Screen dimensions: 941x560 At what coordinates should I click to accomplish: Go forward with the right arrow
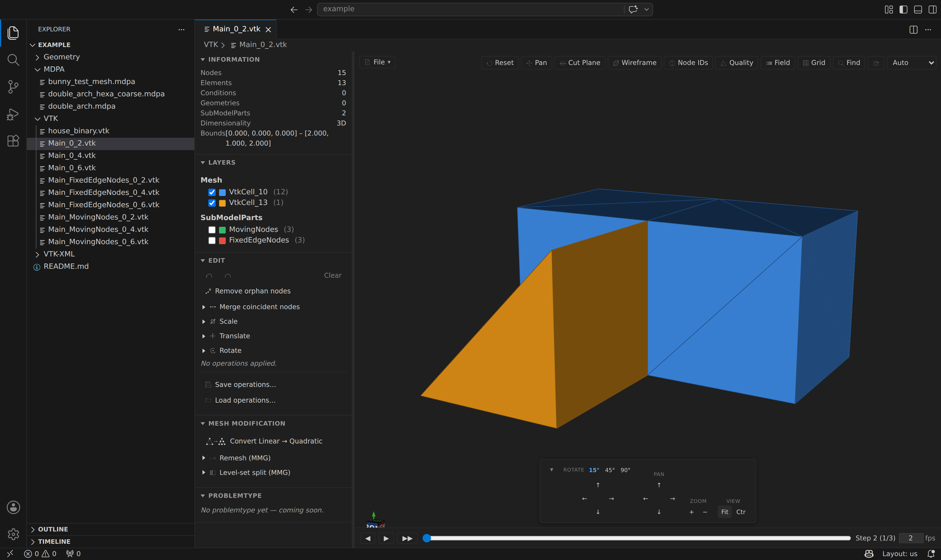308,10
